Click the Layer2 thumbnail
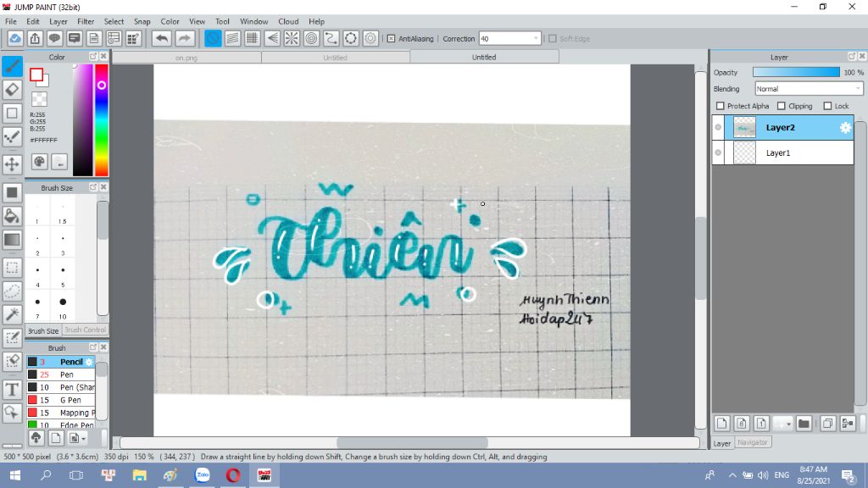Screen dimensions: 868x488 pos(744,128)
